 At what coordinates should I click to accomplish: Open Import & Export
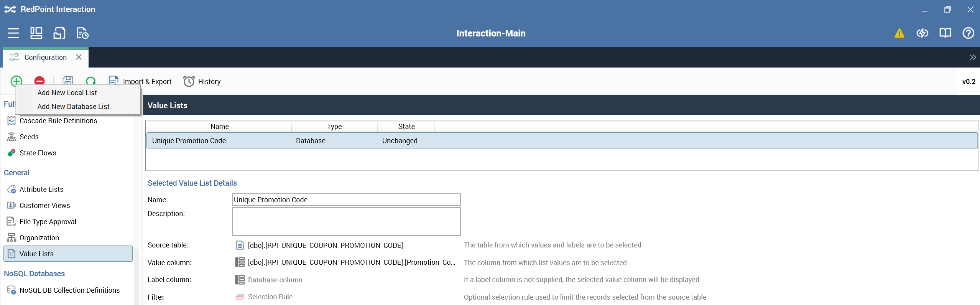[x=147, y=81]
